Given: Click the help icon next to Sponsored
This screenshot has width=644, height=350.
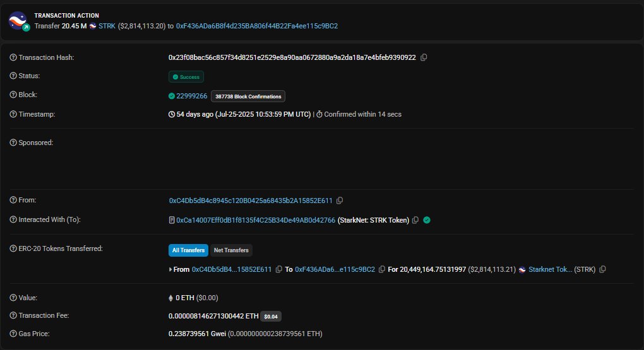Looking at the screenshot, I should (x=13, y=143).
